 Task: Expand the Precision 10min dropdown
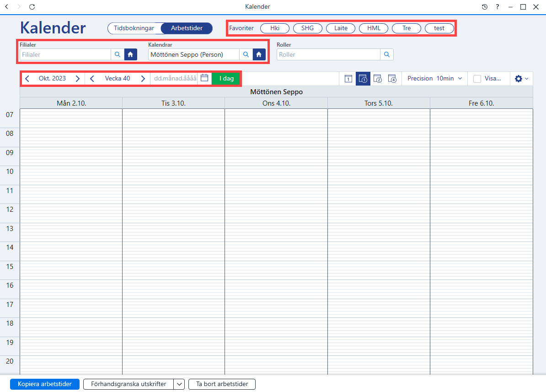(x=435, y=78)
